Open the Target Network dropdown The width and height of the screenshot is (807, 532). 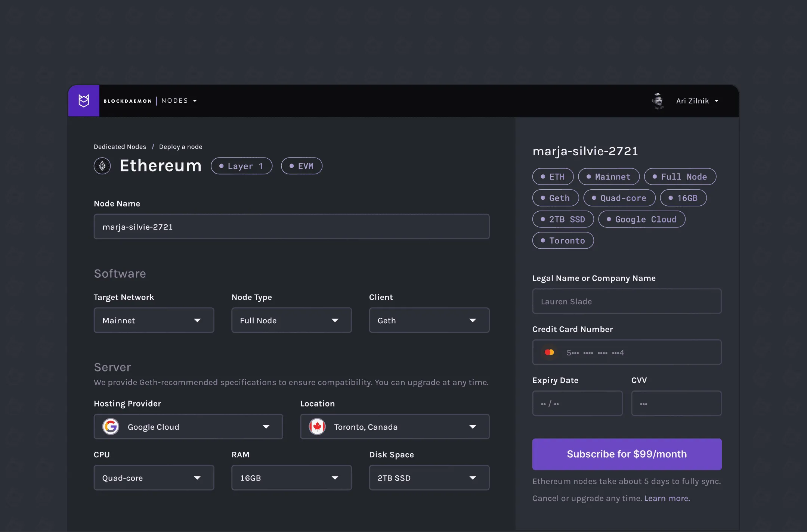(x=154, y=320)
